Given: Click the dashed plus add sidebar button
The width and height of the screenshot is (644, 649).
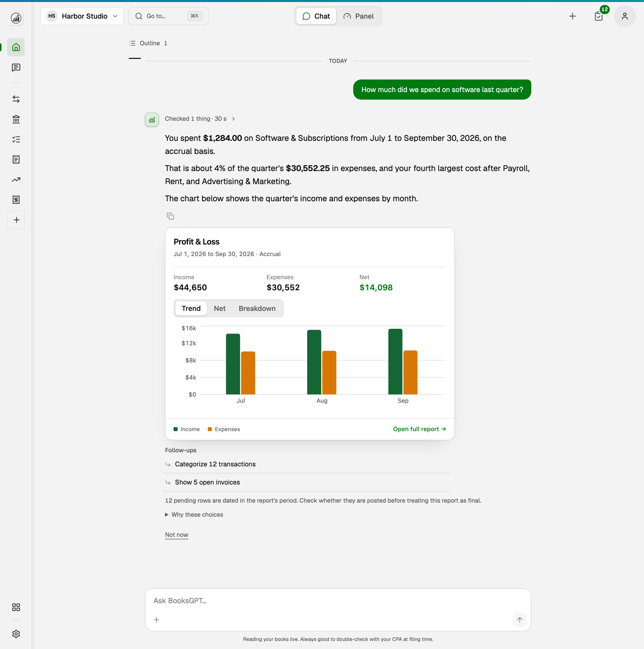Looking at the screenshot, I should pos(16,220).
